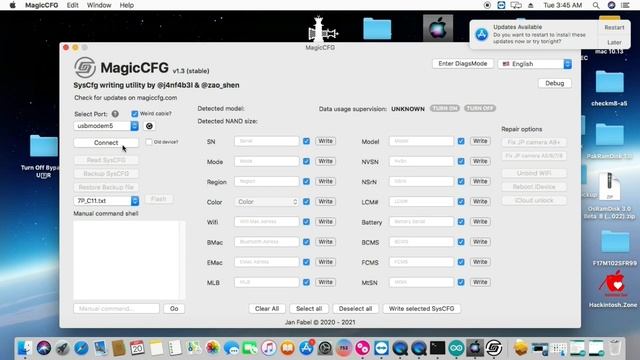Click Go next to manual command
Image resolution: width=640 pixels, height=360 pixels.
(x=174, y=309)
